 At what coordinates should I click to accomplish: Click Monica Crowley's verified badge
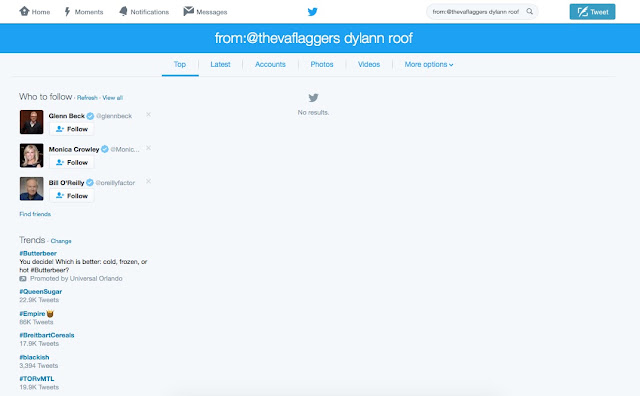point(105,149)
